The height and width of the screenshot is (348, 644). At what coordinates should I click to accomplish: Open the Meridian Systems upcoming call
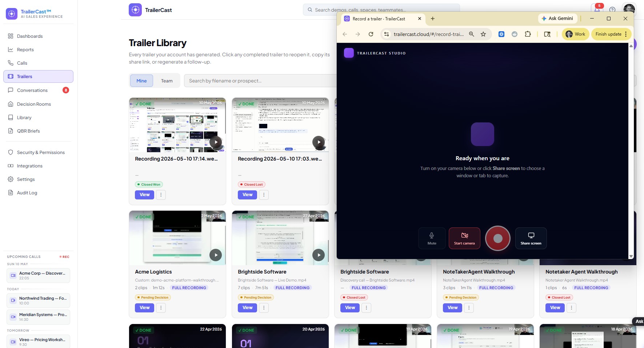pos(38,317)
